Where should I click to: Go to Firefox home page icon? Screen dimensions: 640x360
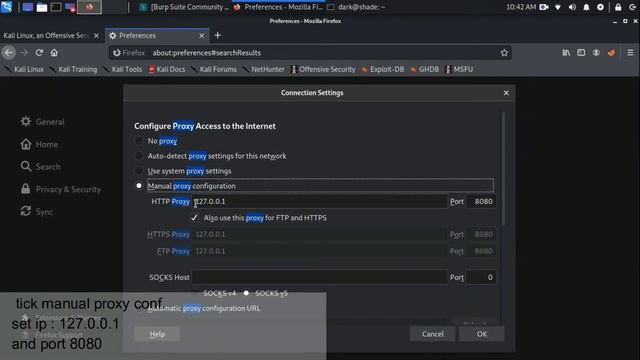point(54,53)
